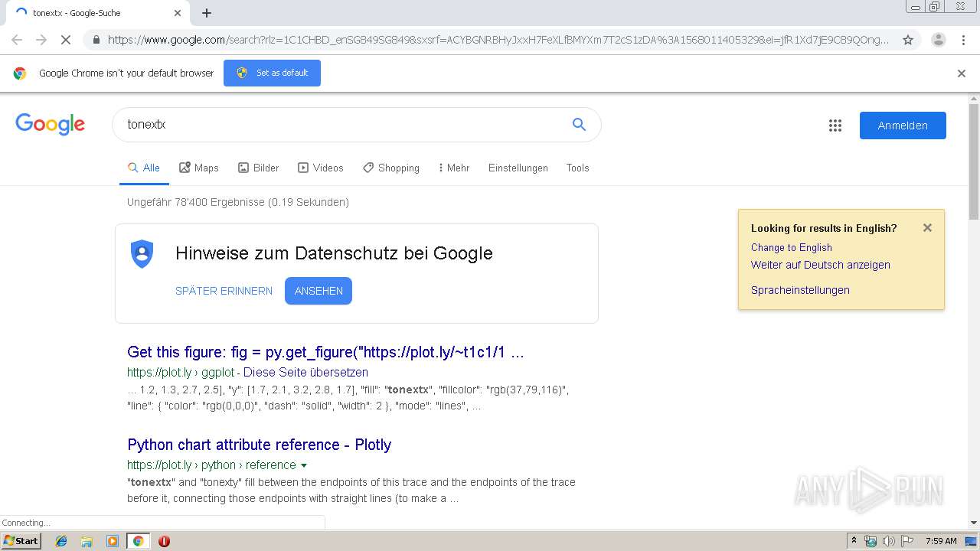
Task: Switch to the Videos tab
Action: 321,168
